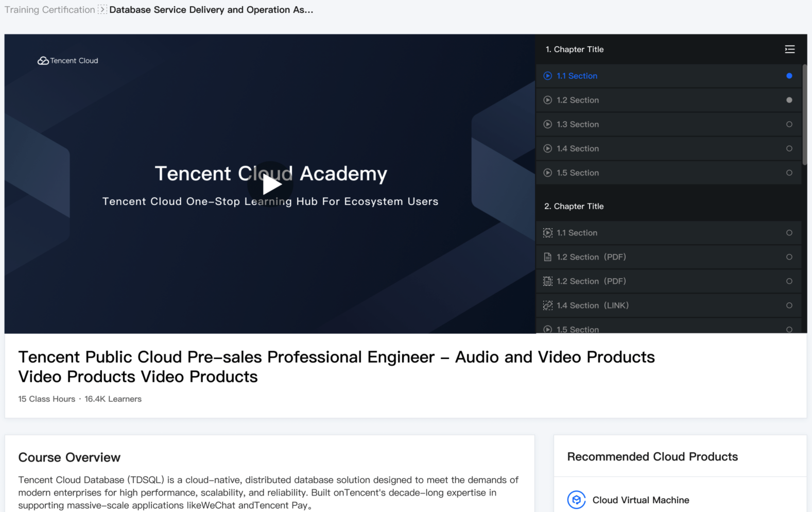Viewport: 812px width, 512px height.
Task: Click status circle in the dashed-icon 1.2 Section (PDF) row
Action: pyautogui.click(x=789, y=282)
